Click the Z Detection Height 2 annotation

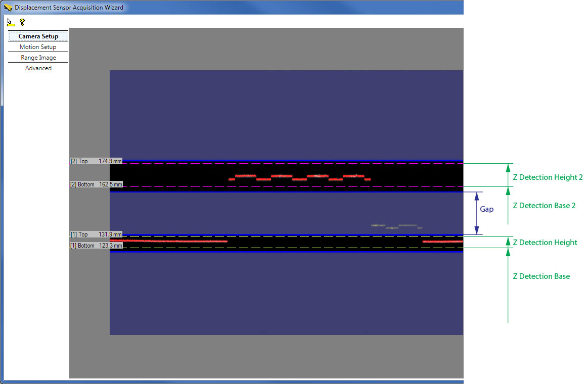[548, 177]
